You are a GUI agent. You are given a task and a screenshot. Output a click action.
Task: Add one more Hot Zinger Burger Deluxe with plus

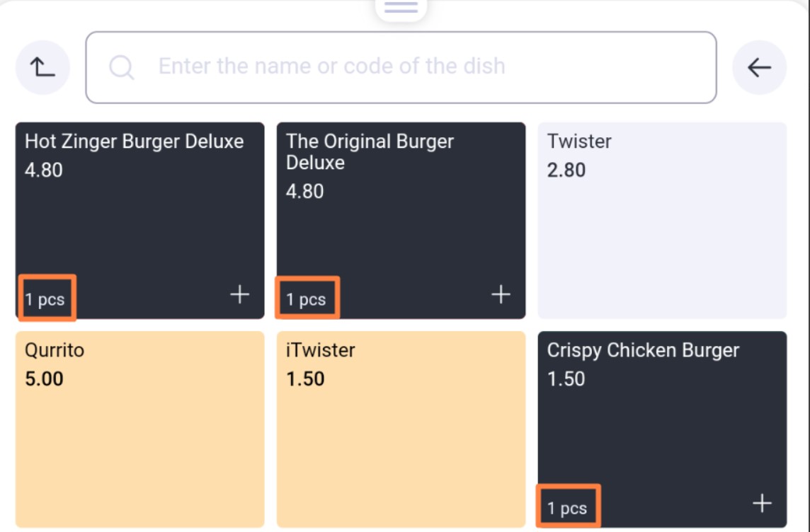click(x=240, y=294)
